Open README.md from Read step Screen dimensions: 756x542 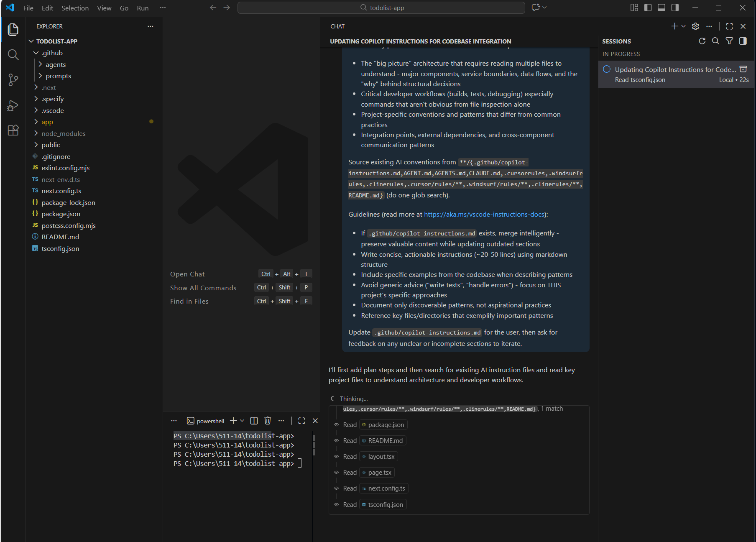[383, 441]
